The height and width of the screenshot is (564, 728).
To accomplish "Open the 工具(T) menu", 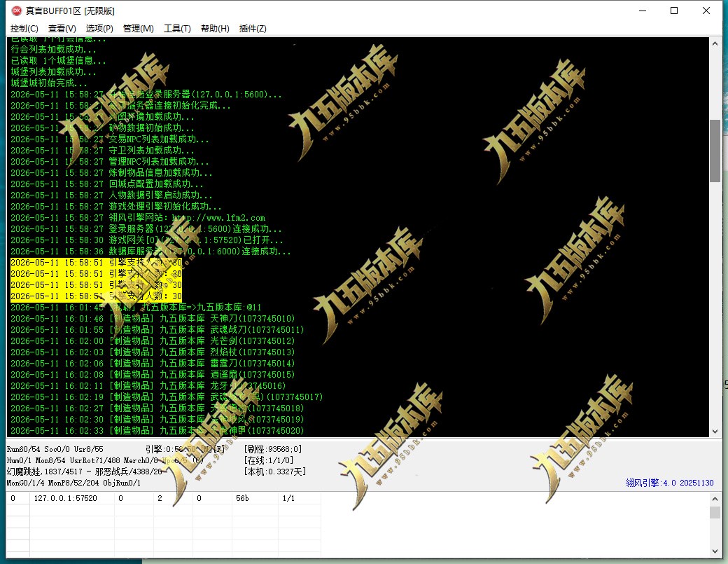I will tap(177, 28).
